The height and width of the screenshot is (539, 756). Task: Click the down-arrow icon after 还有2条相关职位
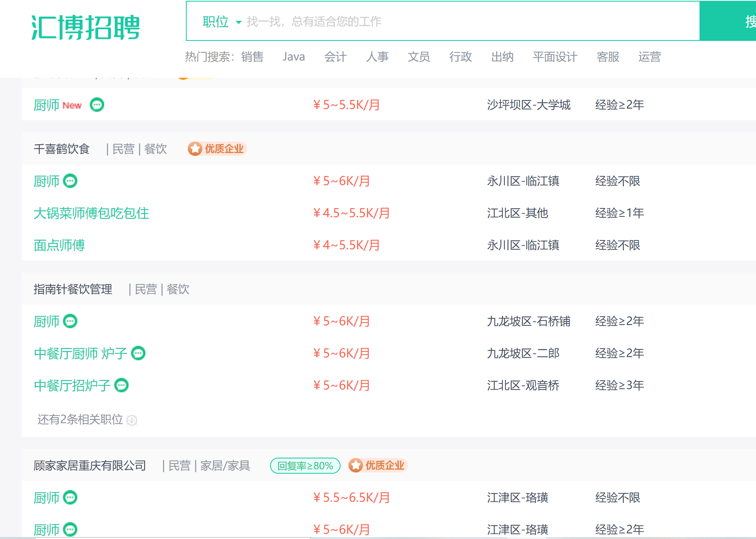point(132,420)
